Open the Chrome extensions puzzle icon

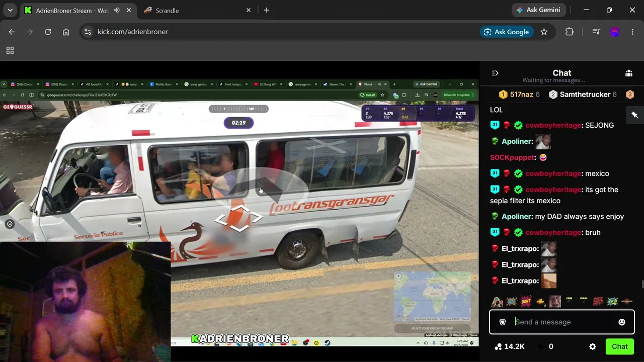pyautogui.click(x=570, y=32)
